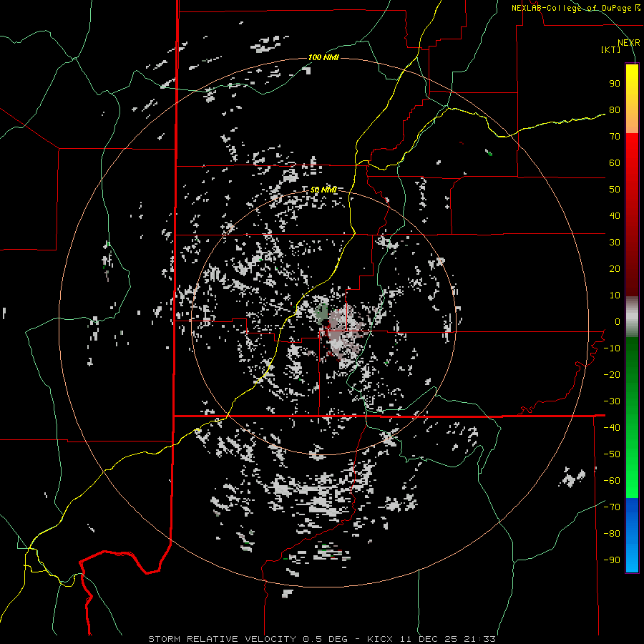Screen dimensions: 644x644
Task: Click the -50 value on the velocity scale
Action: (612, 454)
